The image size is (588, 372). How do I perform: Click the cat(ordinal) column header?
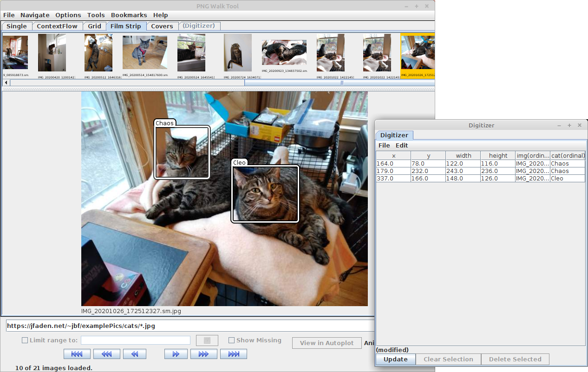click(568, 156)
